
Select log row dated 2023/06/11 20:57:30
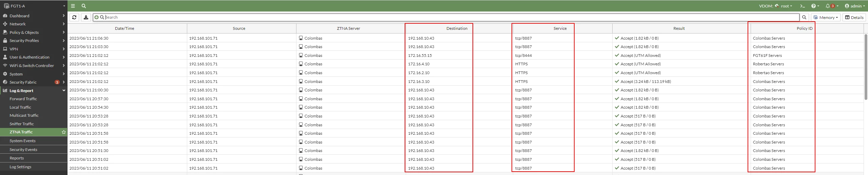465,99
